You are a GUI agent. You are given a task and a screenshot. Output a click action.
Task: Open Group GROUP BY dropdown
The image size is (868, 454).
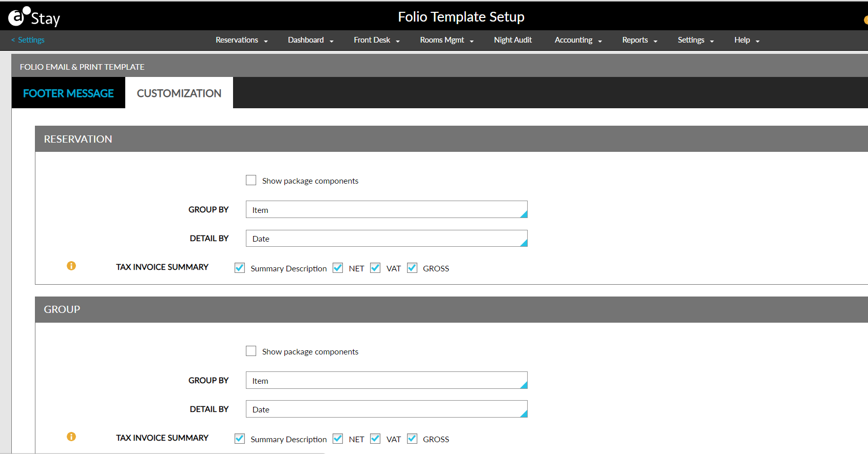tap(387, 380)
